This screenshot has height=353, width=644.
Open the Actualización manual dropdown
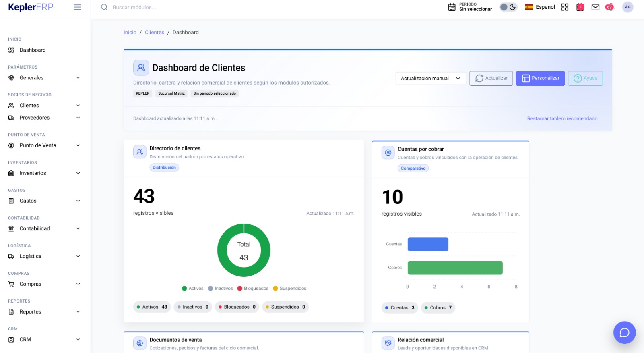click(x=431, y=79)
